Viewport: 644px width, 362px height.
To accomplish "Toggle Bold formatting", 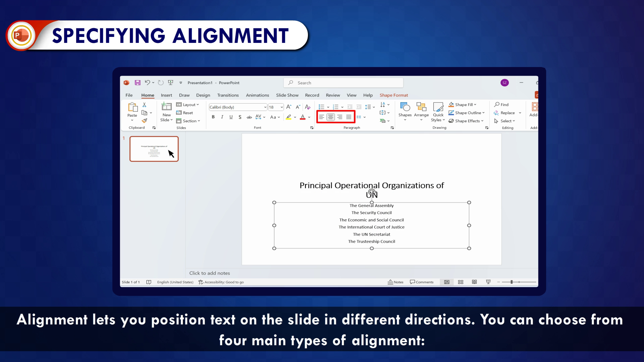I will coord(213,117).
